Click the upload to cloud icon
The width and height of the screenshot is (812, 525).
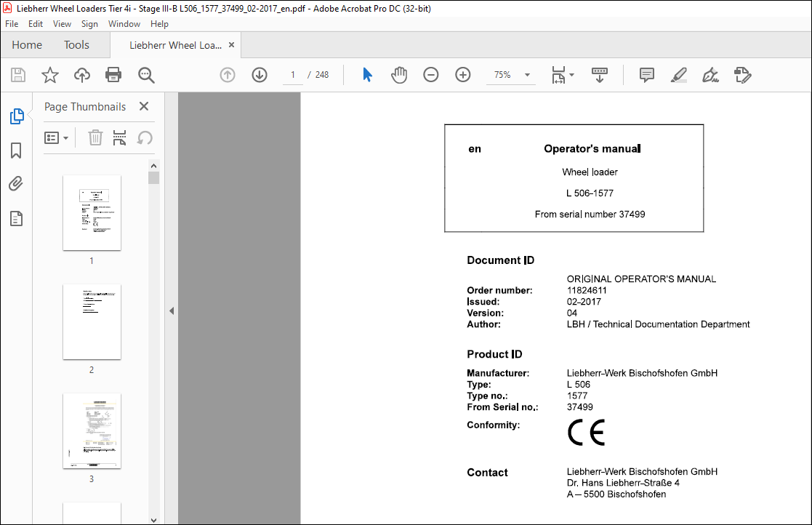(82, 75)
